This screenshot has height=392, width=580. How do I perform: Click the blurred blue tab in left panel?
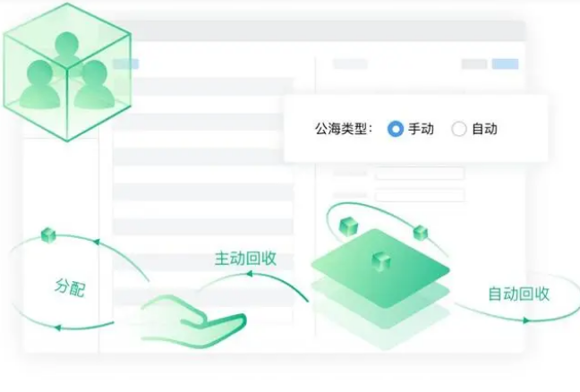(126, 64)
